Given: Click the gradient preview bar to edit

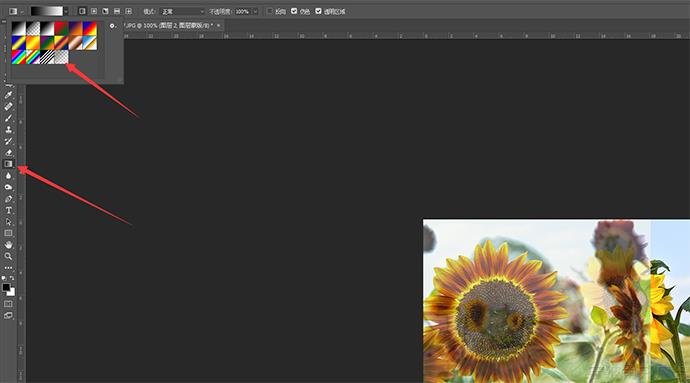Looking at the screenshot, I should pyautogui.click(x=47, y=11).
